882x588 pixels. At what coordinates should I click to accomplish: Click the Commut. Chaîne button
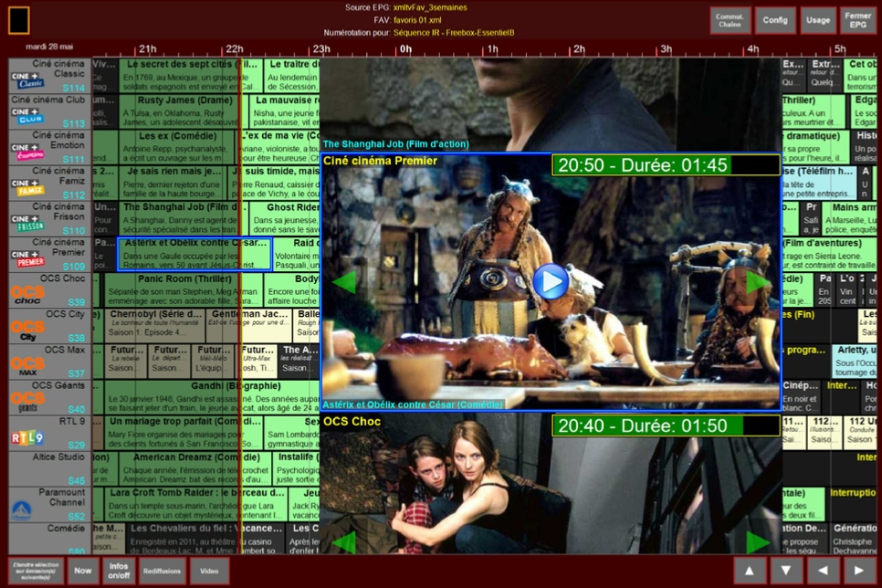tap(730, 20)
